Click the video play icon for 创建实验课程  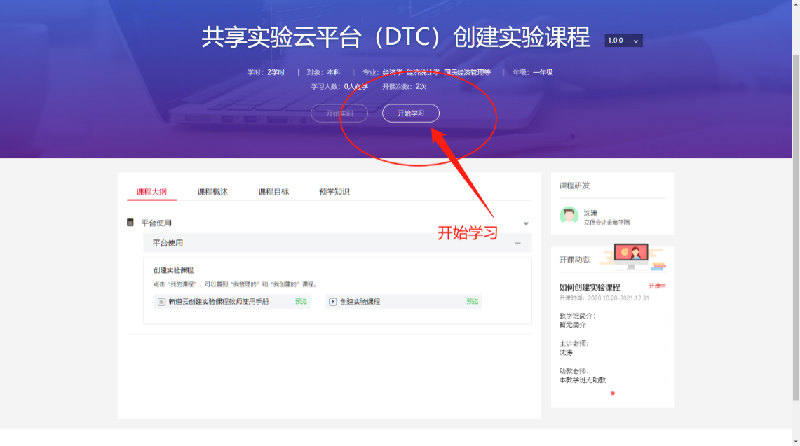(333, 301)
